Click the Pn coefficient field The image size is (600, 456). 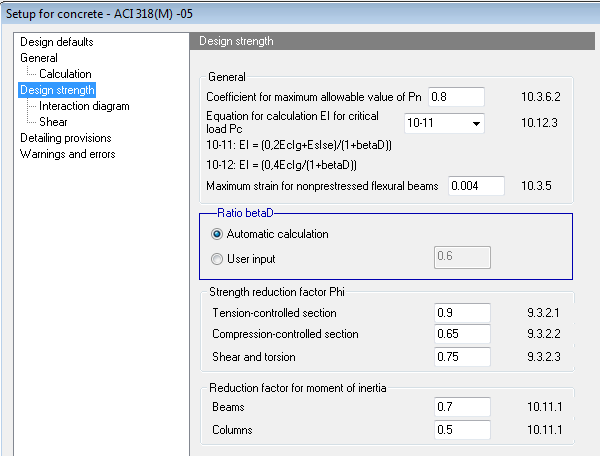(456, 97)
